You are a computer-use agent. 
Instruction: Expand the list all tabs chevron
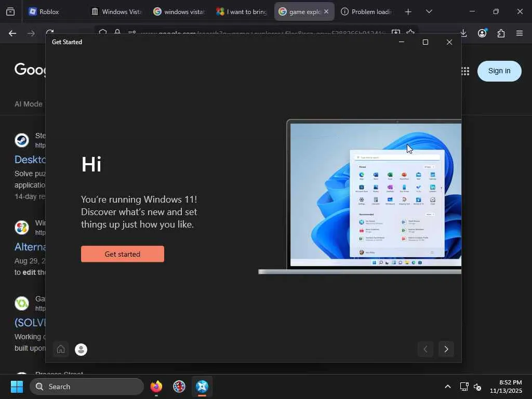429,11
